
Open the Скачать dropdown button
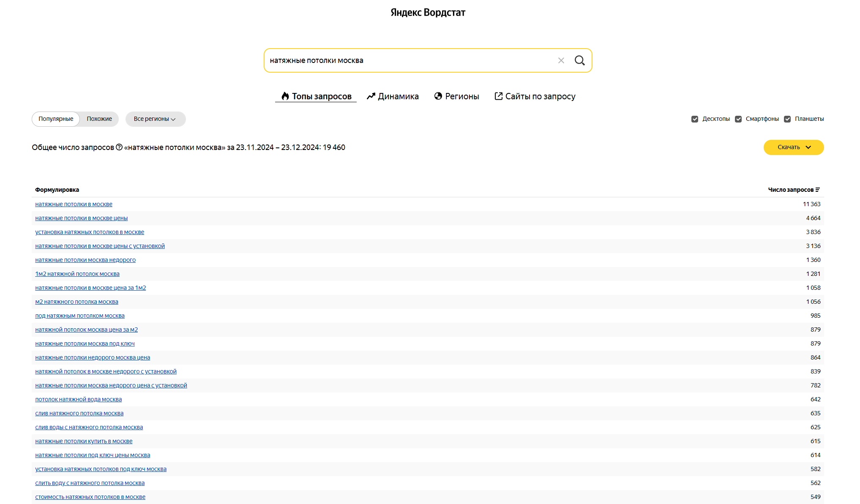coord(793,147)
